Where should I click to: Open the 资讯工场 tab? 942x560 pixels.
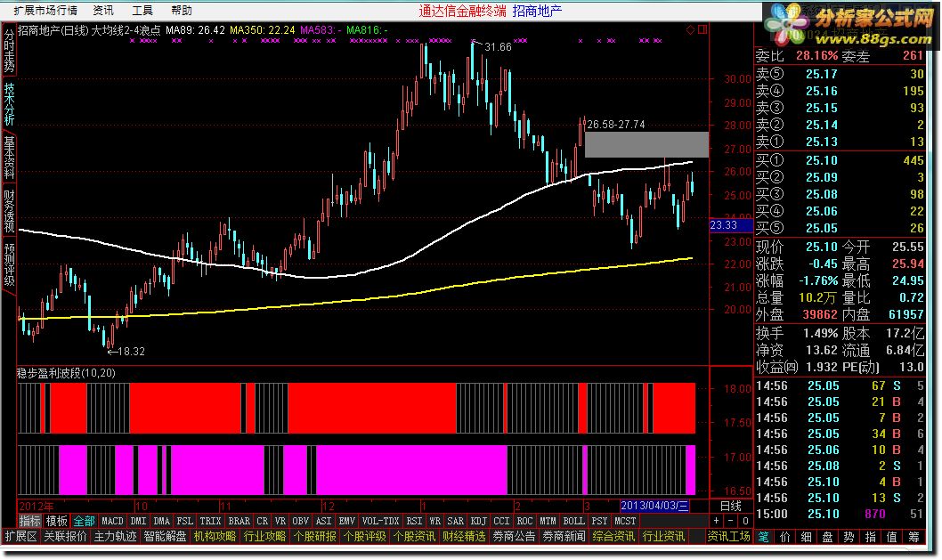728,536
